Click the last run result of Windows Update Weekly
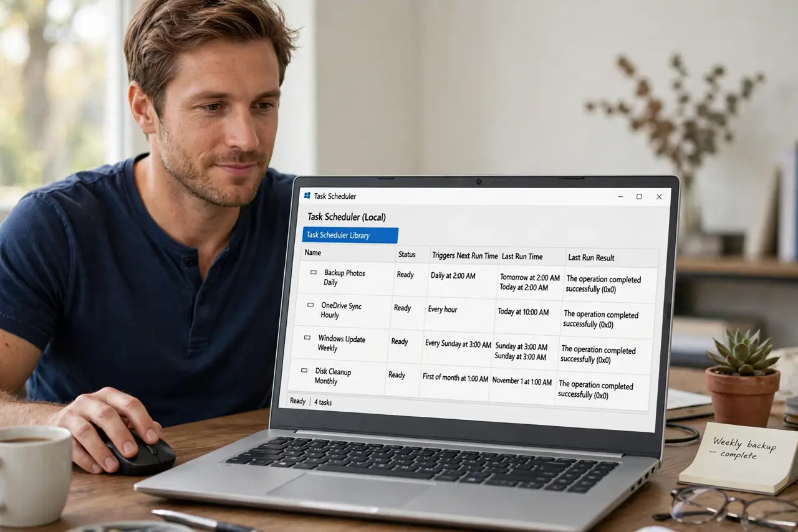 [598, 354]
